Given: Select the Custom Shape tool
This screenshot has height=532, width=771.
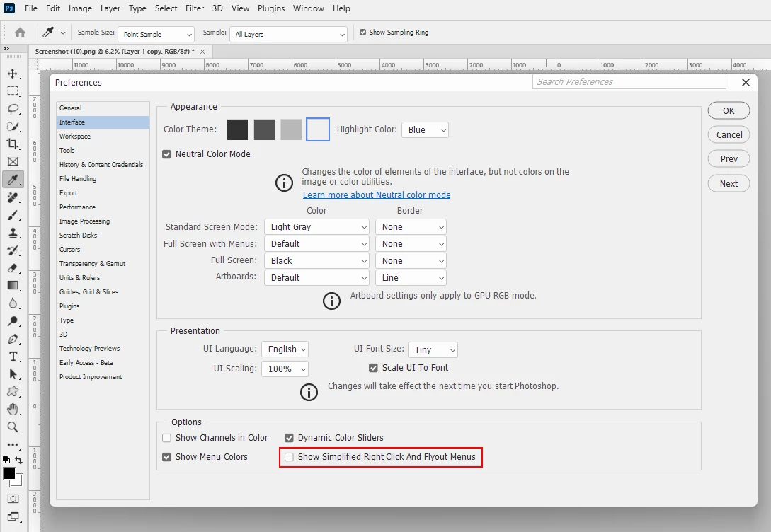Looking at the screenshot, I should (13, 392).
